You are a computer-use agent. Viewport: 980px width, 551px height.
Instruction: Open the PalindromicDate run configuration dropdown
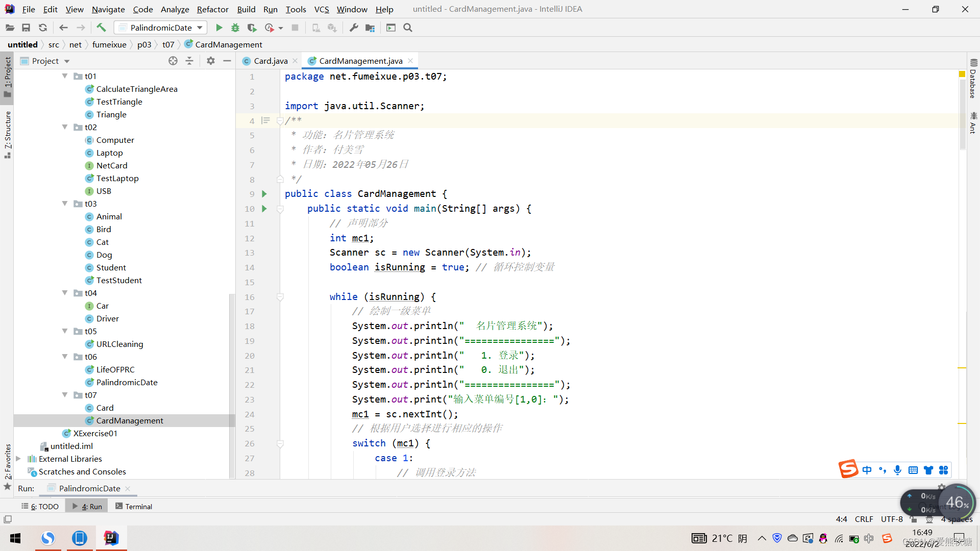click(161, 28)
